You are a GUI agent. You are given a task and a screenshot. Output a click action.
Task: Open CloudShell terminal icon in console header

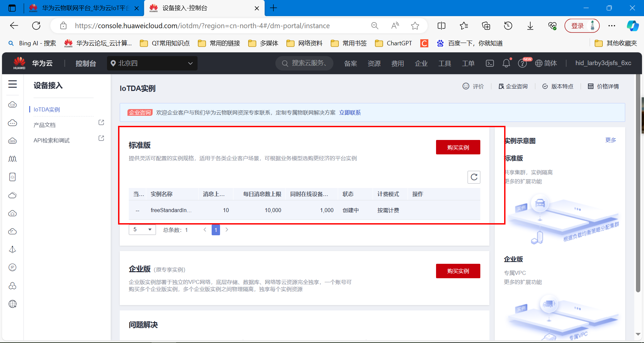coord(490,63)
